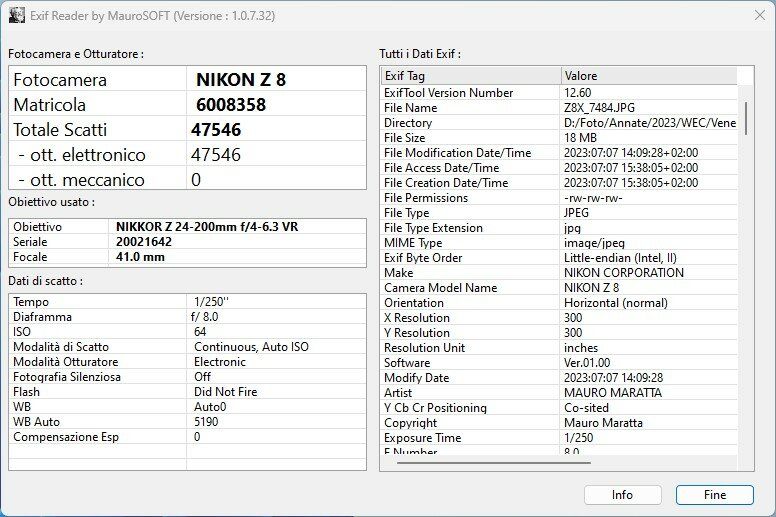Click the vertical scrollbar thumb in Exif list

coord(745,118)
